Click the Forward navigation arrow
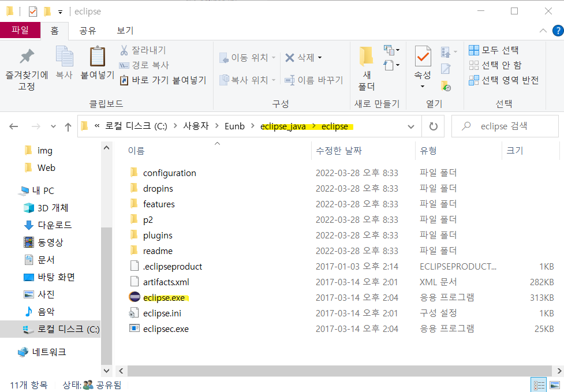Viewport: 564px width, 392px height. point(36,126)
